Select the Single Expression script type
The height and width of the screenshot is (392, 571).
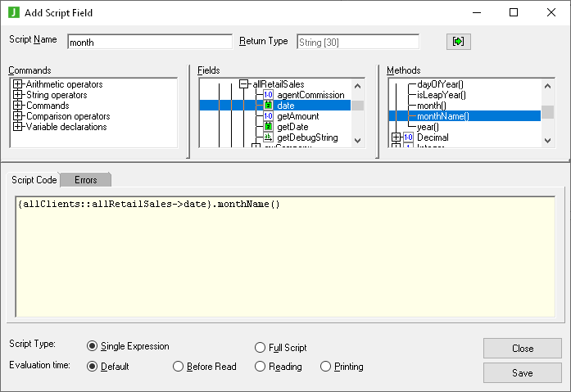click(x=92, y=347)
